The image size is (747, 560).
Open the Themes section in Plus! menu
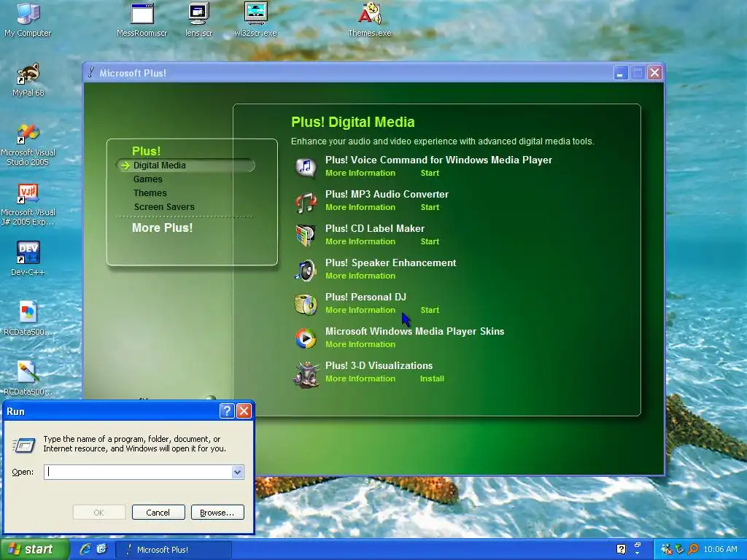150,192
